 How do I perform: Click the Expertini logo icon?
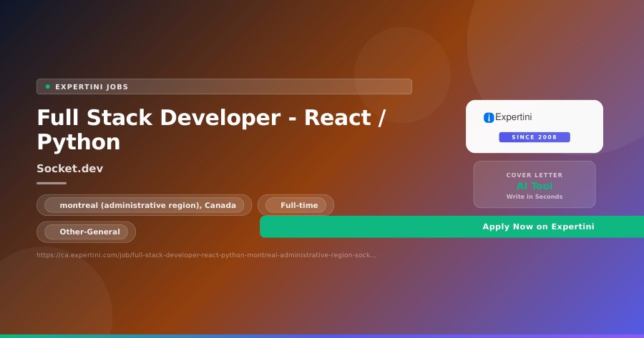pyautogui.click(x=488, y=118)
